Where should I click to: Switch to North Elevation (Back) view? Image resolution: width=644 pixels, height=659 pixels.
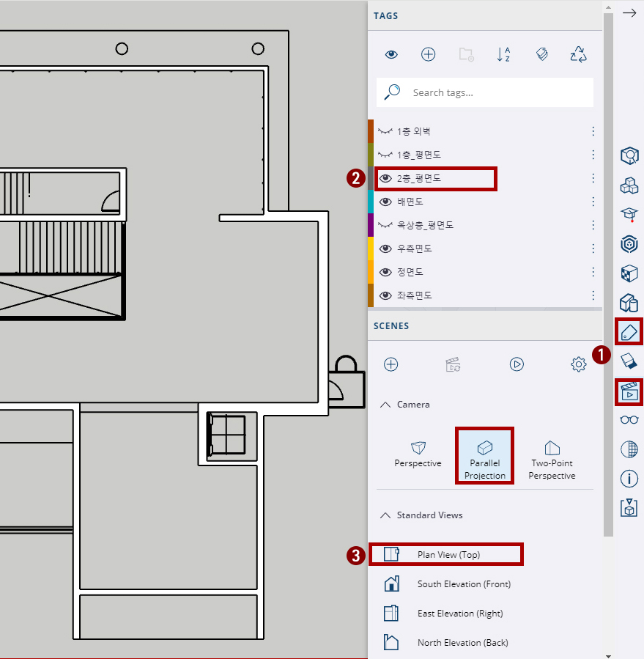[445, 643]
